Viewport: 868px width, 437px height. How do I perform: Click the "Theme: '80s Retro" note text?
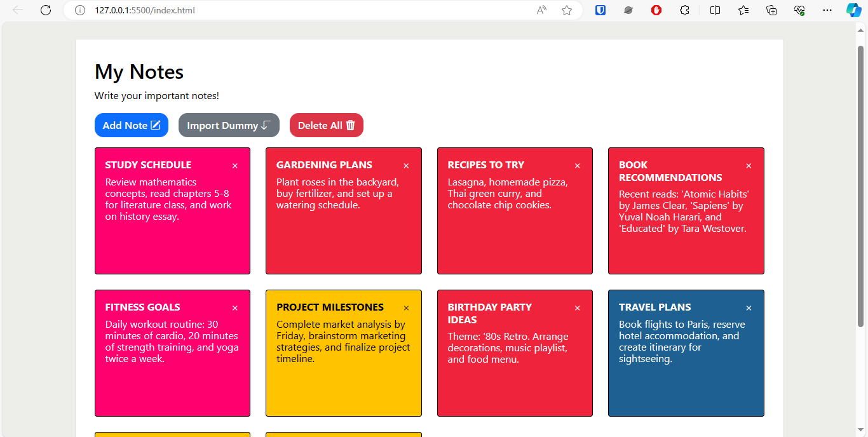508,347
